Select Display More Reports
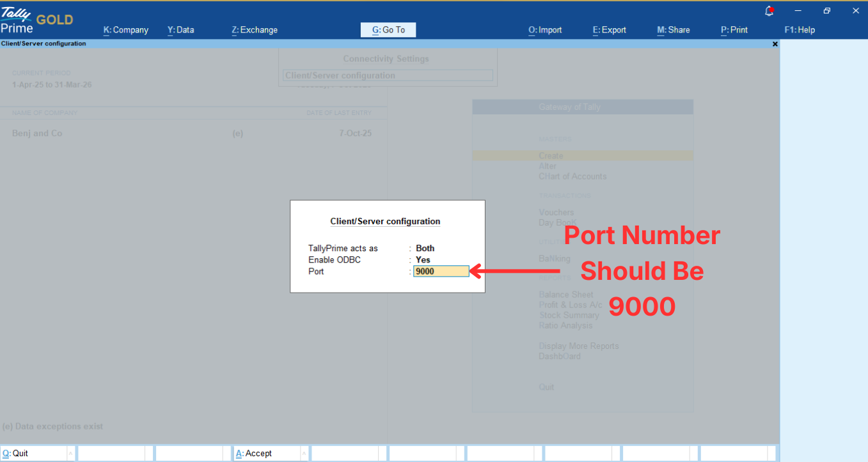The height and width of the screenshot is (462, 868). [x=579, y=346]
